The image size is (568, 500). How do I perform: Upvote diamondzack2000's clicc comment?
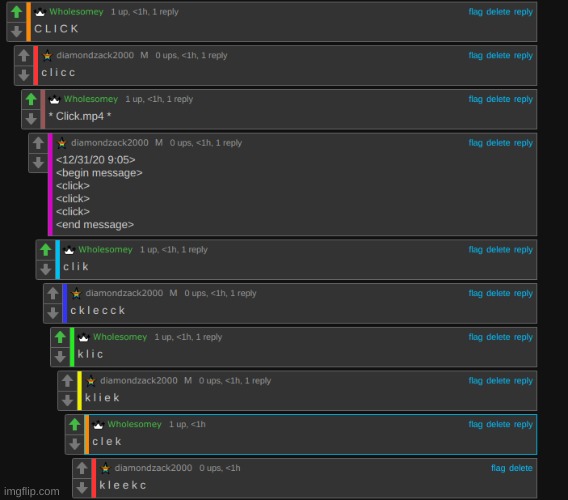tap(24, 55)
